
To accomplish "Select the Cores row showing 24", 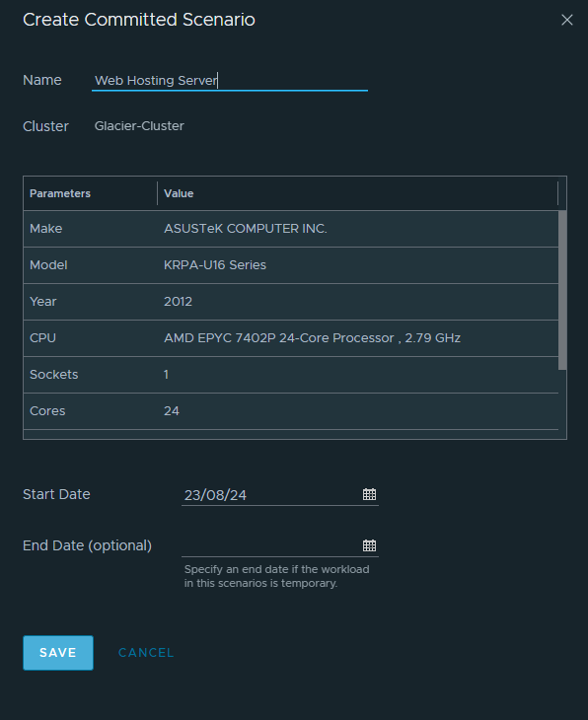I will click(x=291, y=411).
